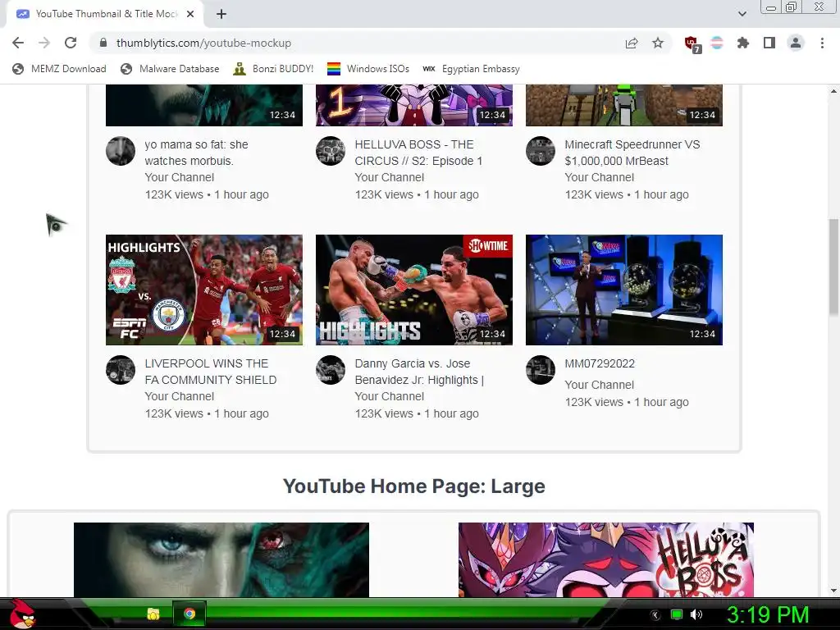The width and height of the screenshot is (840, 630).
Task: Click the scrollbar up arrow
Action: click(833, 91)
